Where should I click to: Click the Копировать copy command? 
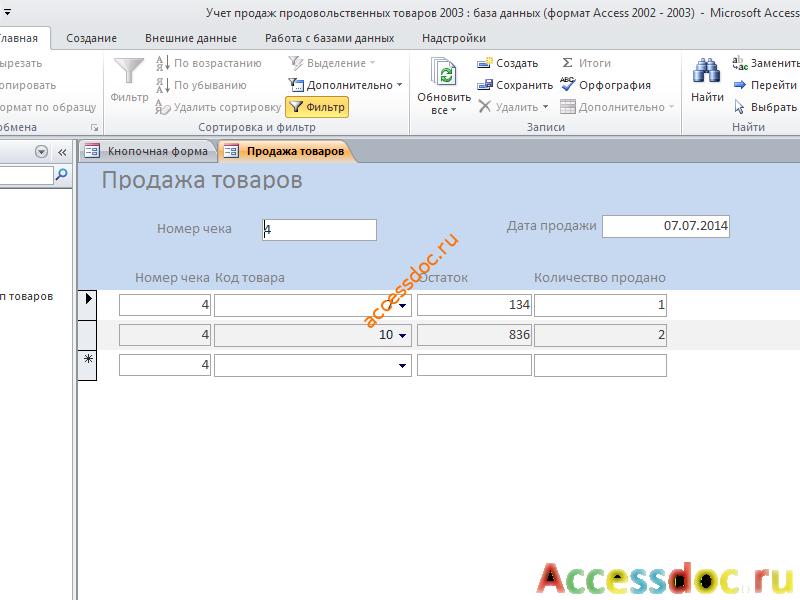pyautogui.click(x=28, y=85)
